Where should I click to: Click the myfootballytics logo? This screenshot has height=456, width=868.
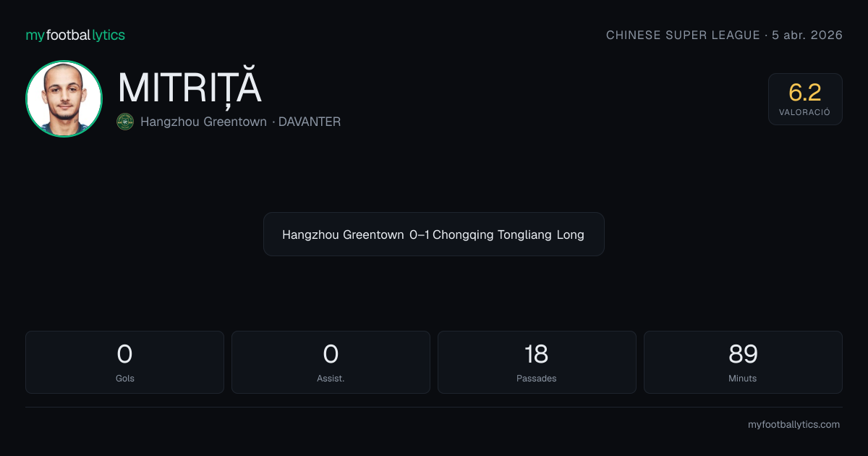click(75, 35)
